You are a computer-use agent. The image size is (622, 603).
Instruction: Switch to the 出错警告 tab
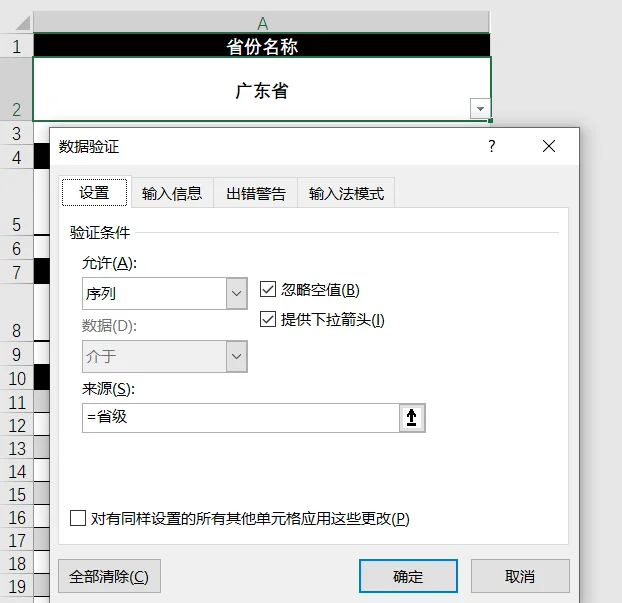[256, 193]
